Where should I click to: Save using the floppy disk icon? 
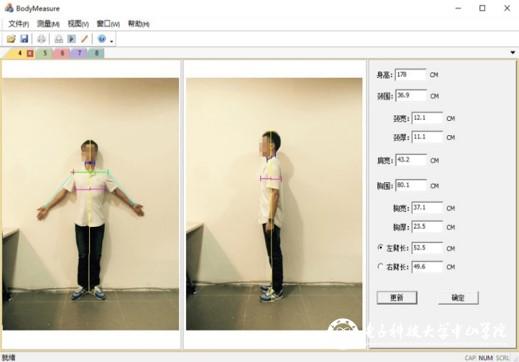(24, 39)
